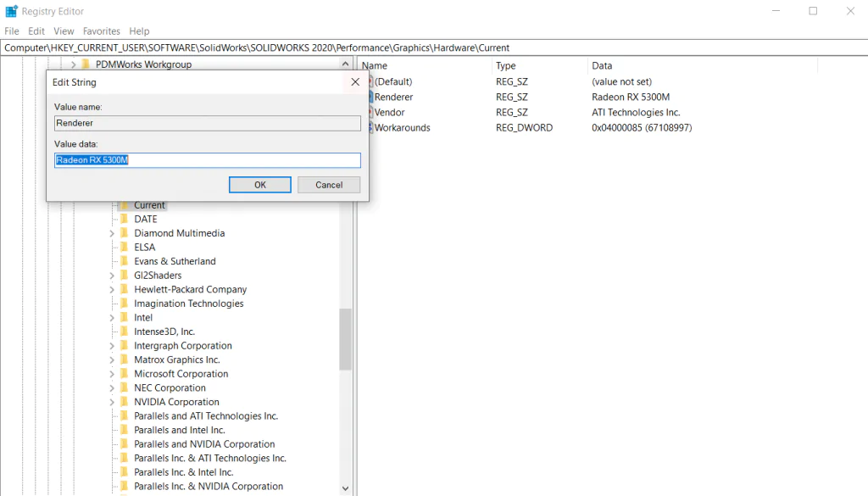Click the Intense3D, Inc. folder icon
The image size is (868, 496).
(124, 332)
